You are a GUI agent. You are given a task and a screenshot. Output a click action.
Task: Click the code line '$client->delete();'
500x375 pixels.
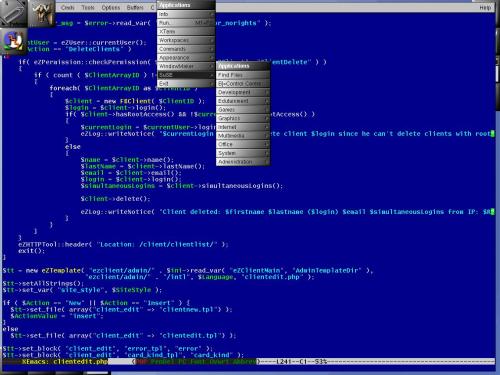point(115,199)
